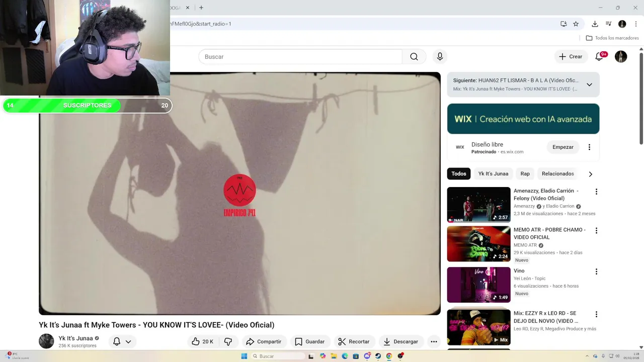Open Chrome media controls icon
644x362 pixels.
point(608,24)
